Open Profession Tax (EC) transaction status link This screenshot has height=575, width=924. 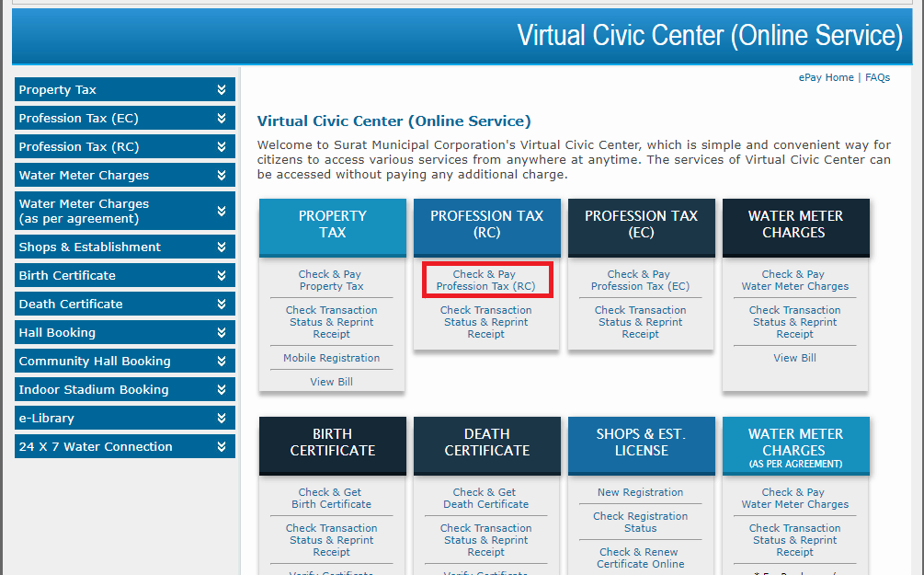click(x=640, y=322)
